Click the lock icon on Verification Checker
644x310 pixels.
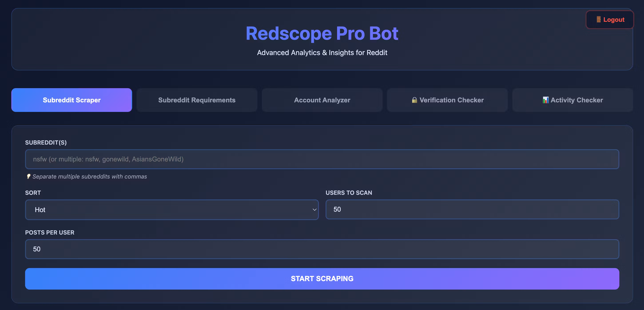point(414,100)
